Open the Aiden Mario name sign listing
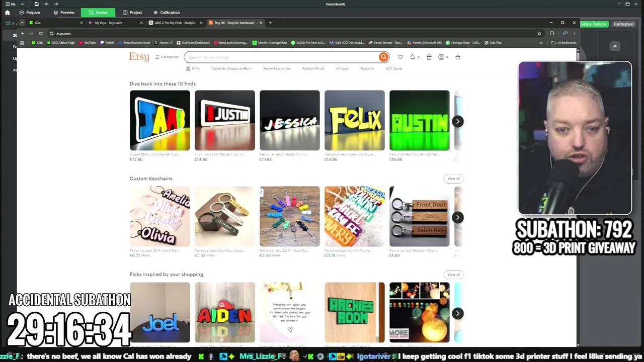Screen dimensions: 644x362 click(225, 312)
